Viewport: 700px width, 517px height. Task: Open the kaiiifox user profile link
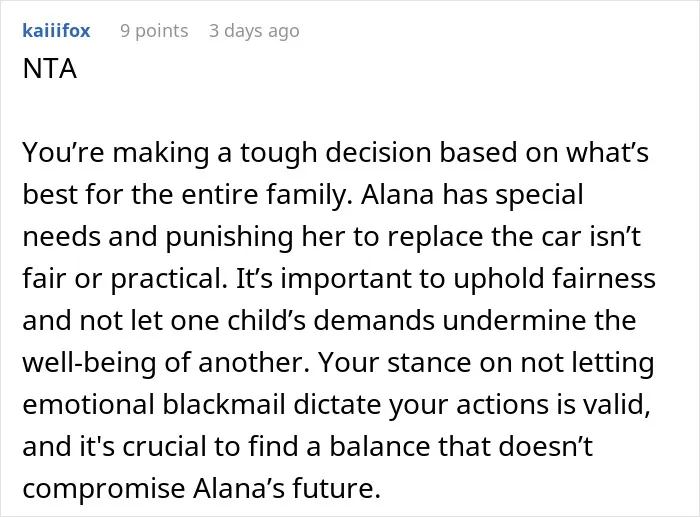[56, 31]
